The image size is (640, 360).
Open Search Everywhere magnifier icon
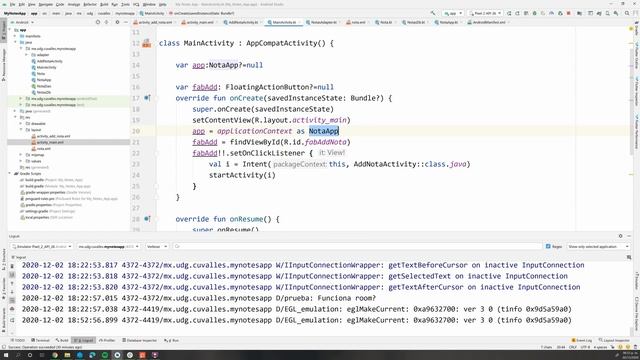(x=627, y=13)
